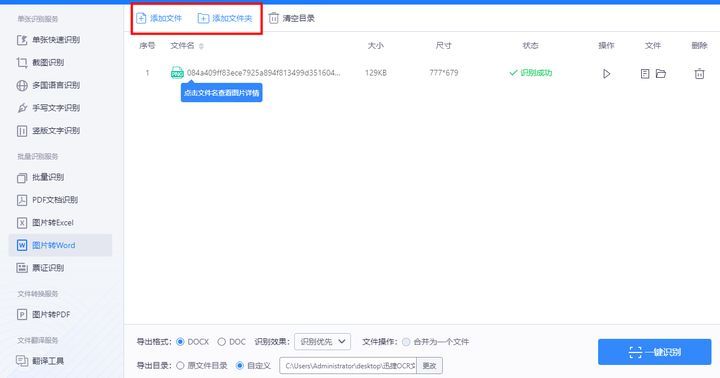Click the 状态 column header
Viewport: 720px width, 378px height.
point(530,45)
